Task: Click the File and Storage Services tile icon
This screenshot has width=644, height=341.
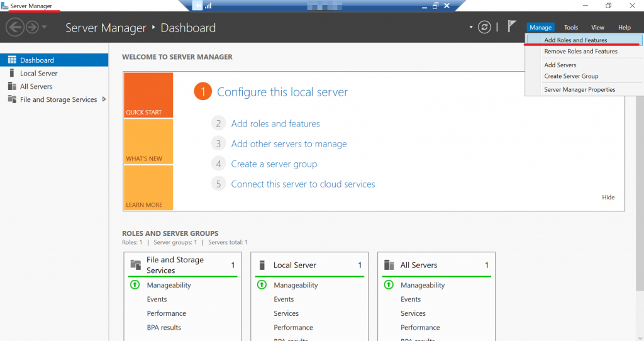Action: coord(136,264)
